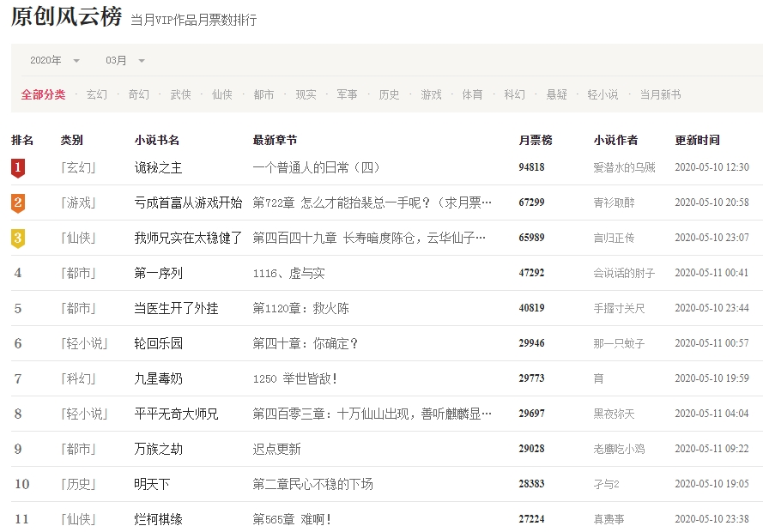763x532 pixels.
Task: Click the「历史」tag for 明天下
Action: click(x=78, y=485)
